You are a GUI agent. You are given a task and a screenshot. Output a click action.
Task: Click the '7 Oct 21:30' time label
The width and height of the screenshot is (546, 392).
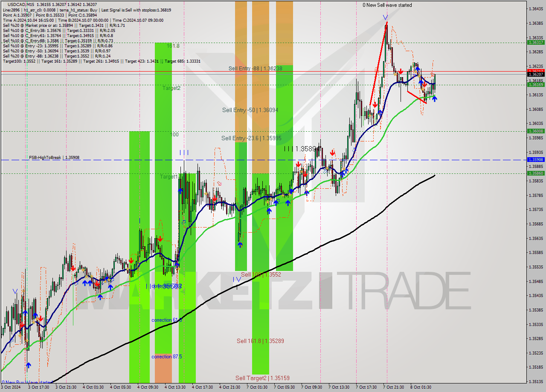coord(393,387)
